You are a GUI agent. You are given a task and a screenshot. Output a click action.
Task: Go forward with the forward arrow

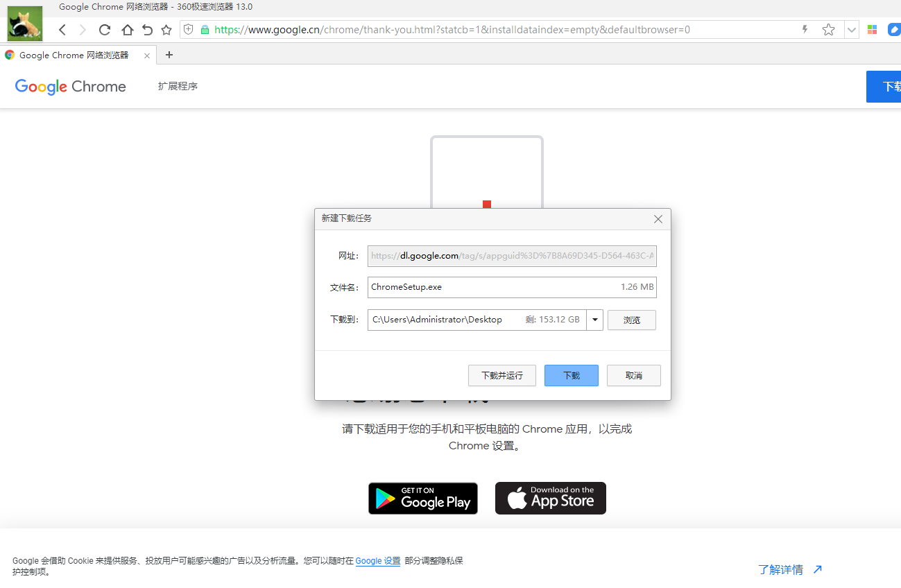pyautogui.click(x=83, y=30)
